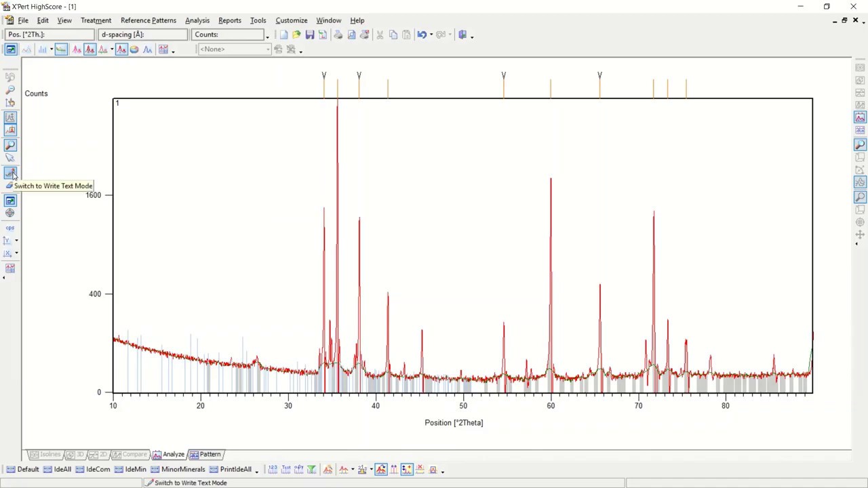Open the Treatment menu
Viewport: 868px width, 488px height.
click(x=96, y=20)
